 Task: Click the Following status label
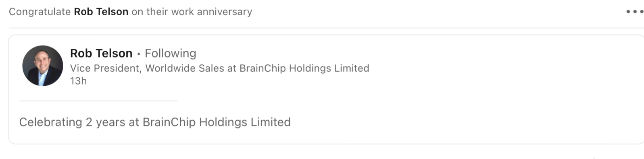pyautogui.click(x=171, y=53)
